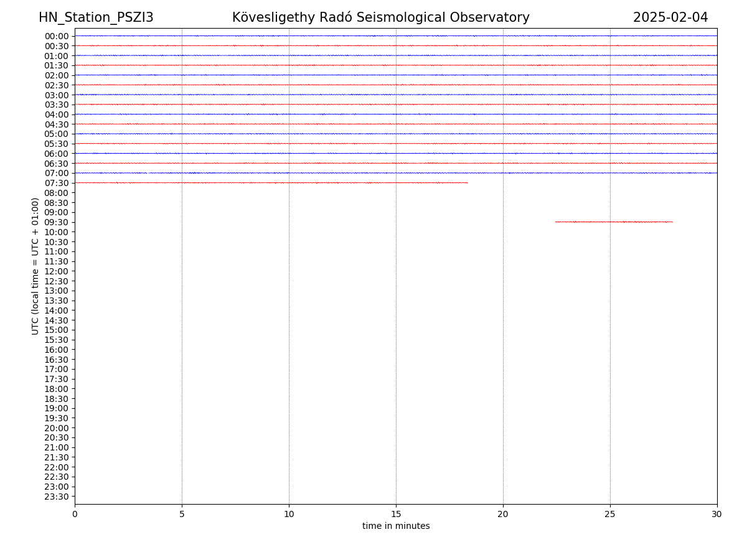Image resolution: width=747 pixels, height=560 pixels.
Task: Click the isolated red trace segment at 09:30
Action: [613, 222]
